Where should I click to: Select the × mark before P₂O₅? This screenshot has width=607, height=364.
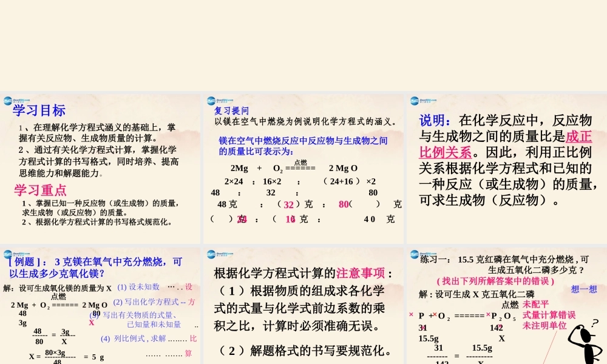coord(487,315)
